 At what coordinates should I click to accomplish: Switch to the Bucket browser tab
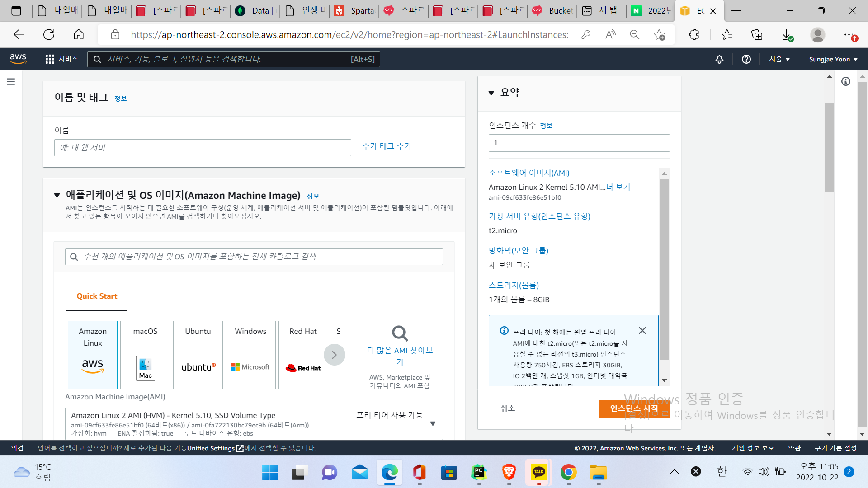pos(552,10)
